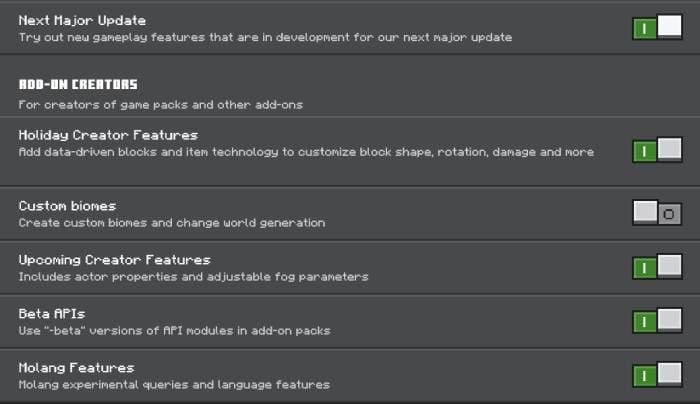Toggle the Beta APIs switch
This screenshot has height=404, width=700.
[x=657, y=321]
